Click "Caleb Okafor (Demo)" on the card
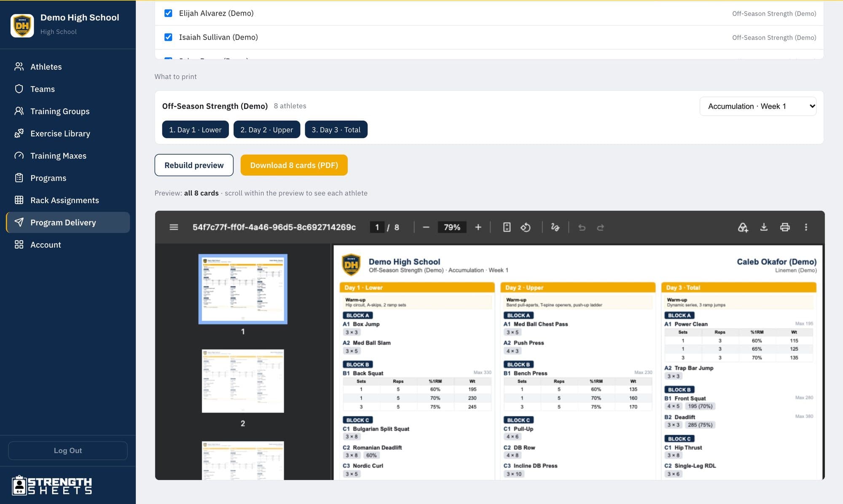Image resolution: width=843 pixels, height=504 pixels. point(776,262)
